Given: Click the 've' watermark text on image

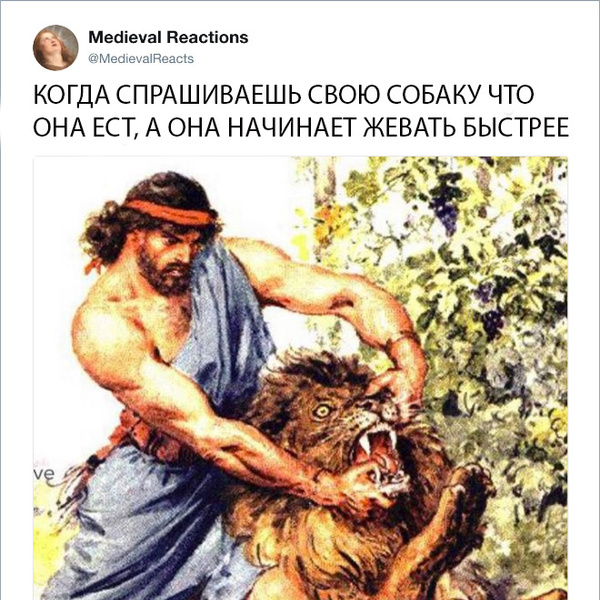Looking at the screenshot, I should point(44,474).
